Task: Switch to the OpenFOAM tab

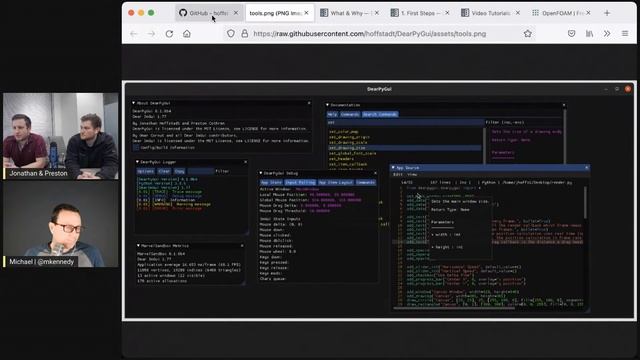Action: pyautogui.click(x=560, y=13)
